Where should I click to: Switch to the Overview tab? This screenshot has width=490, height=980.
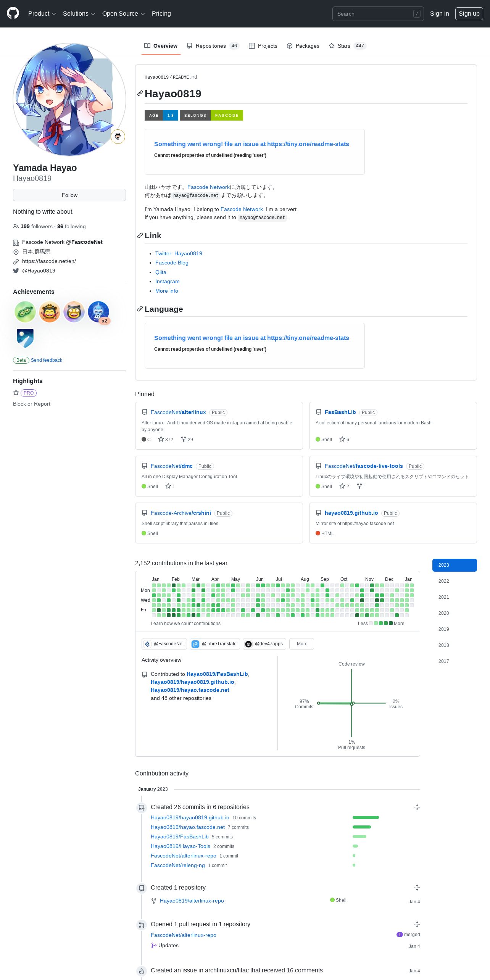pos(161,46)
